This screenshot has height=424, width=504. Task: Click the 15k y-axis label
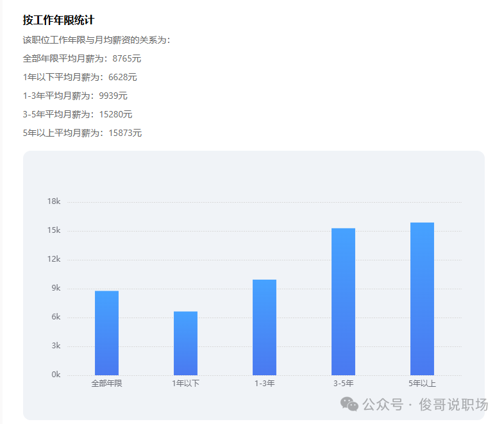tap(54, 230)
